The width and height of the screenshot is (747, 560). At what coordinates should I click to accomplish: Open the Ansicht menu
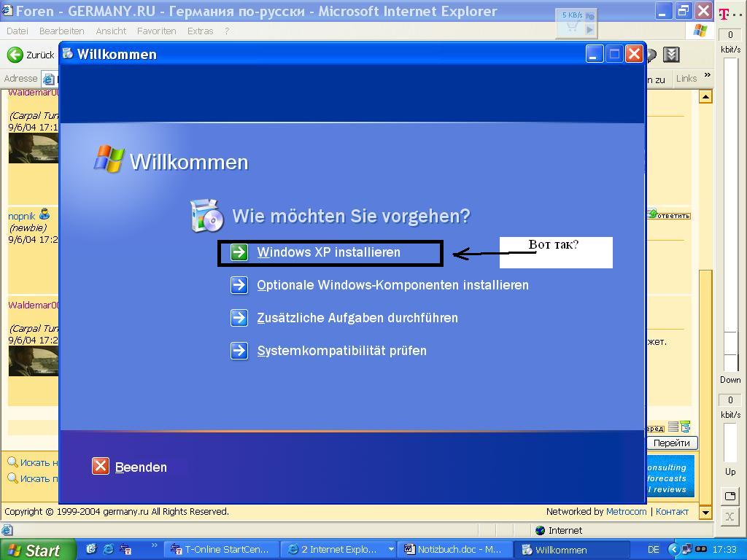click(x=111, y=31)
